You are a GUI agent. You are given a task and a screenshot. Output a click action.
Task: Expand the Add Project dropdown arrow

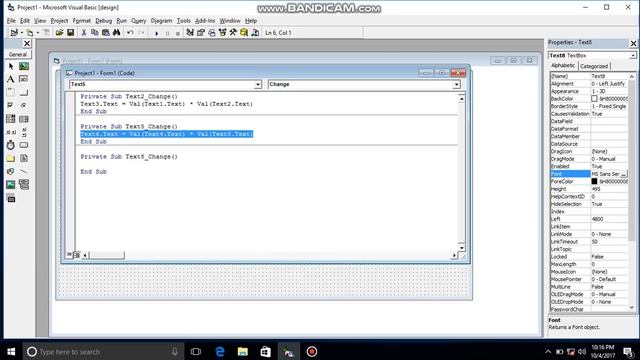point(21,33)
